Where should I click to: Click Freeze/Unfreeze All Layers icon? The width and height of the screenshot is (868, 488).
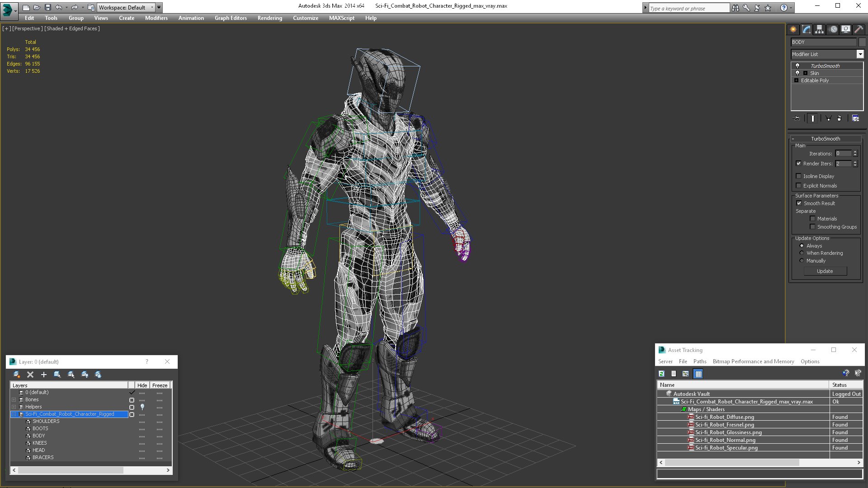98,375
